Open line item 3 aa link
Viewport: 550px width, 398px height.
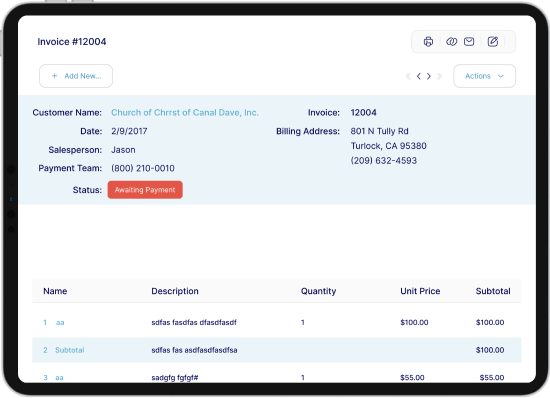(x=59, y=378)
